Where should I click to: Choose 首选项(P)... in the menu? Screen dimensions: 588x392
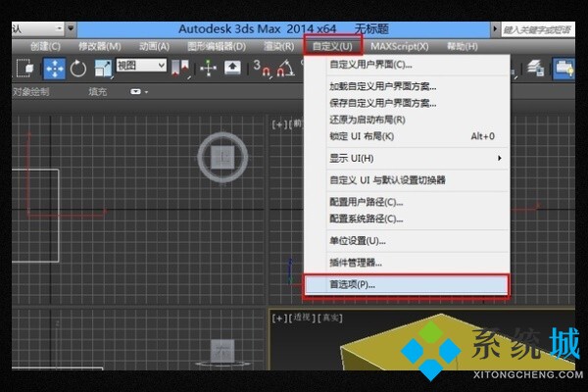[x=407, y=285]
